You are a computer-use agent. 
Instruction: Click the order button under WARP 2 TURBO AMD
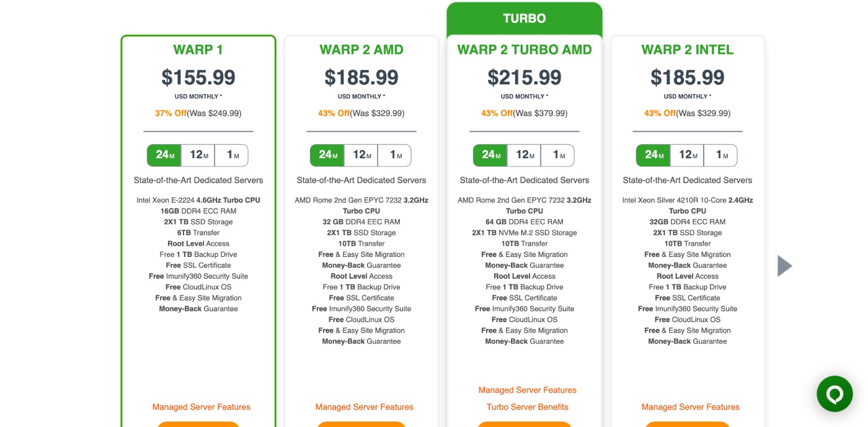(x=525, y=425)
